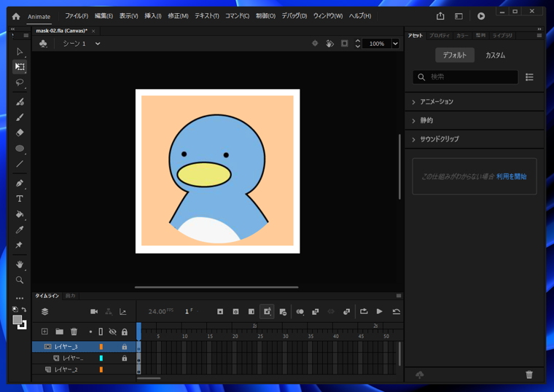Select the Hand tool
Viewport: 554px width, 392px height.
point(20,264)
